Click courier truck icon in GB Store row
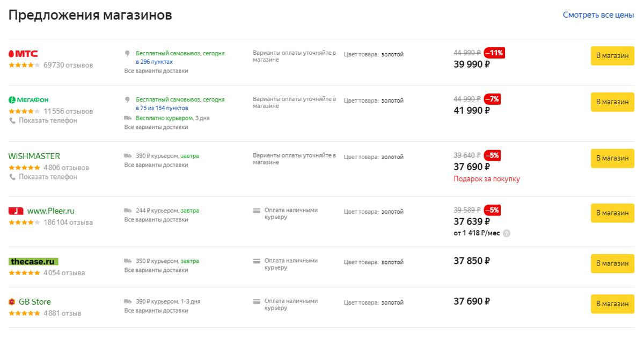 (128, 301)
